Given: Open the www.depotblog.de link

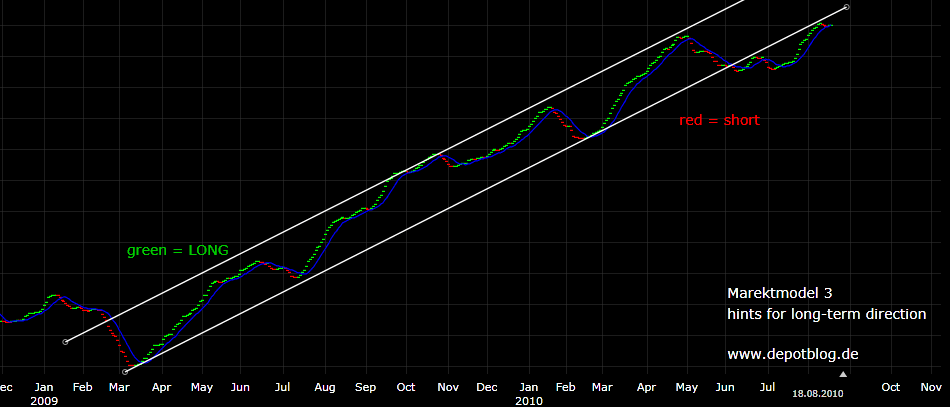Looking at the screenshot, I should tap(793, 354).
